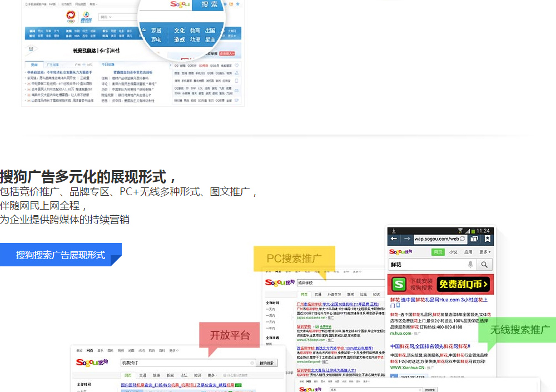Select 出国 in the magnified navigation bar
Viewport: 556px width, 392px height.
click(x=210, y=31)
